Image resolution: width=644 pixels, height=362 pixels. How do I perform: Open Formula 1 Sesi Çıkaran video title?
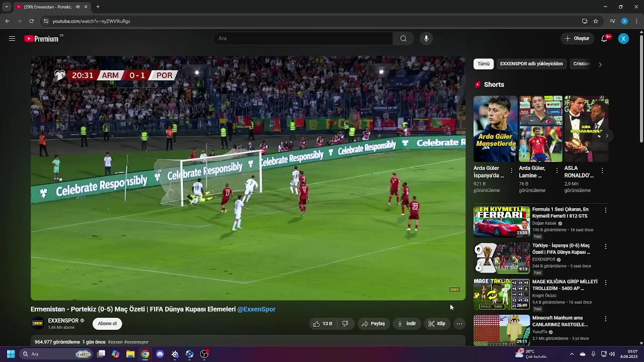(x=560, y=213)
